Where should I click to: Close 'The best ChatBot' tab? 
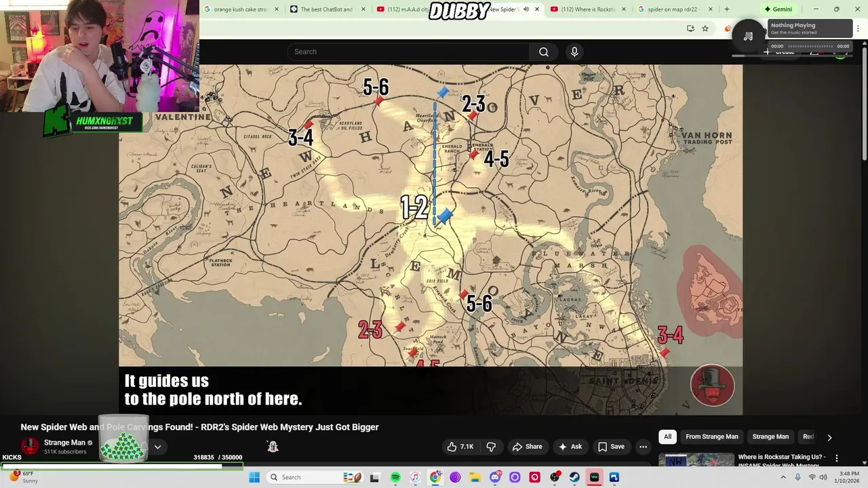363,9
